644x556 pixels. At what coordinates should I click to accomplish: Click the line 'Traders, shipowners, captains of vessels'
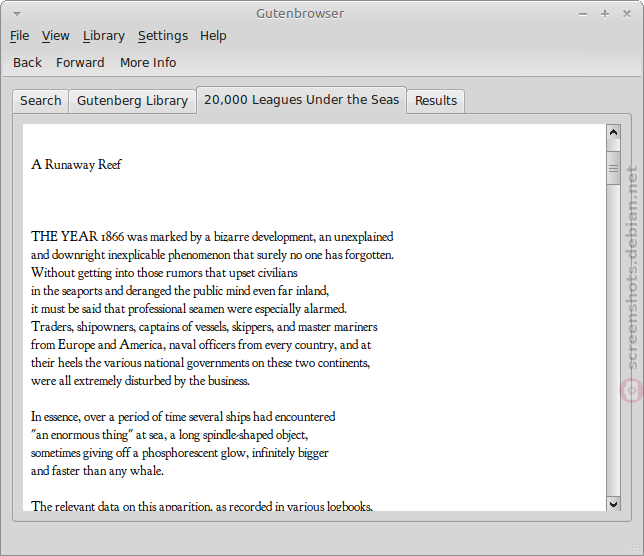pyautogui.click(x=204, y=327)
